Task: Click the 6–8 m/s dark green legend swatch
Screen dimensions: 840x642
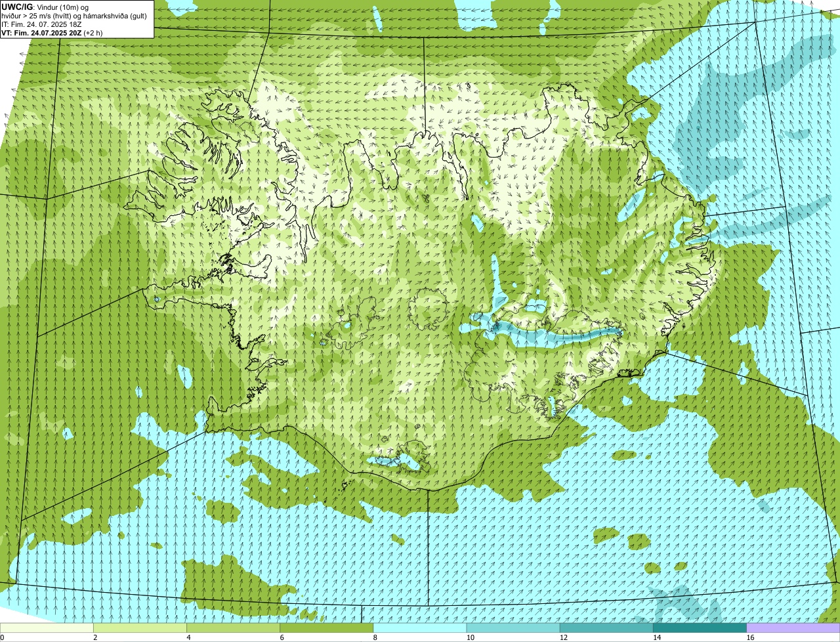Action: point(327,628)
